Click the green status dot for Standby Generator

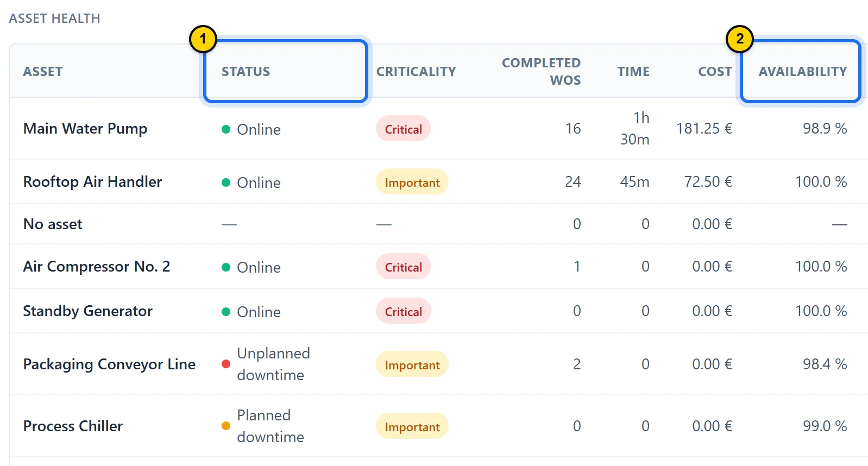pyautogui.click(x=226, y=312)
